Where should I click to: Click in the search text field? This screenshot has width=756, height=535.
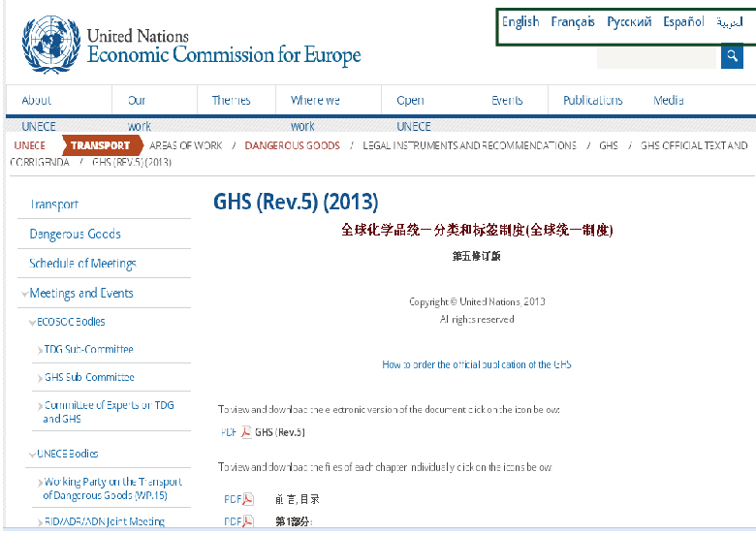click(656, 57)
